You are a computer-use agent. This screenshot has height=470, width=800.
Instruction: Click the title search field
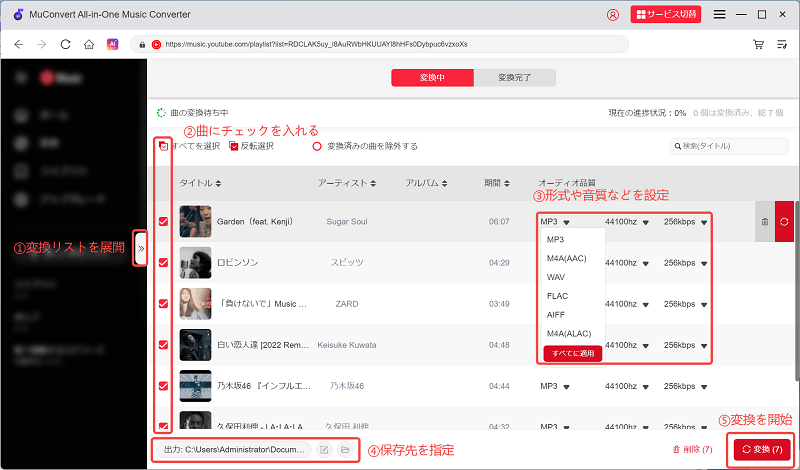coord(729,146)
